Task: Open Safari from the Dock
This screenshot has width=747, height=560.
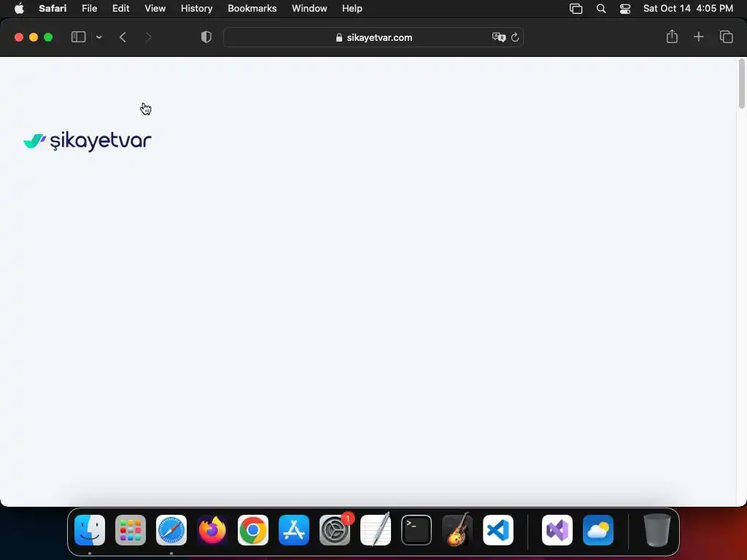Action: [171, 530]
